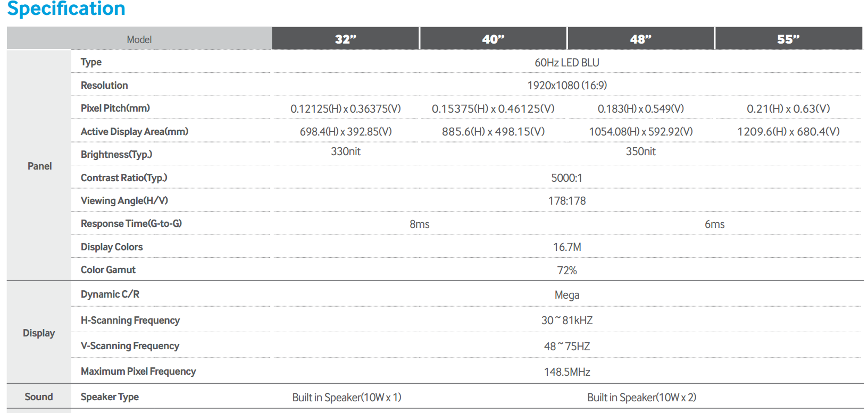
Task: Click the Specification heading
Action: tap(66, 9)
